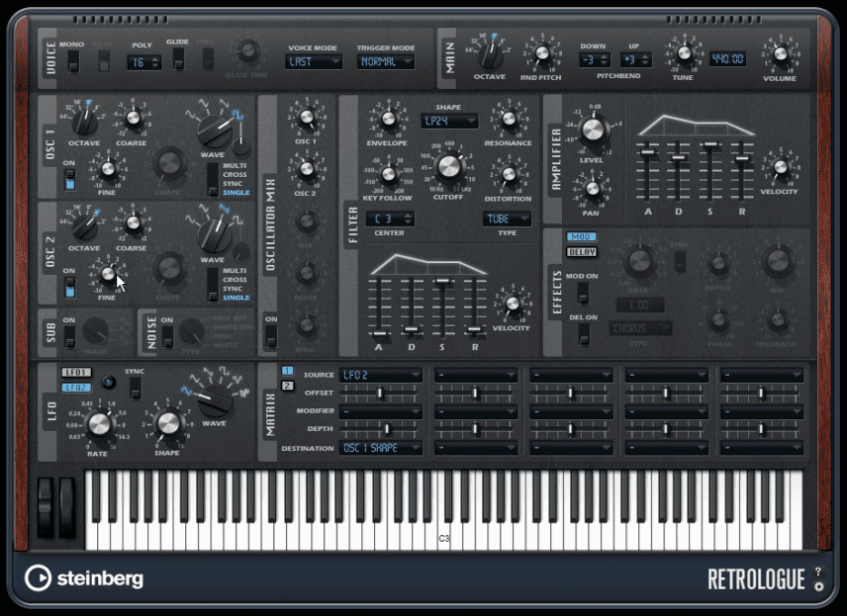
Task: Toggle OSC 2 On switch
Action: 69,287
